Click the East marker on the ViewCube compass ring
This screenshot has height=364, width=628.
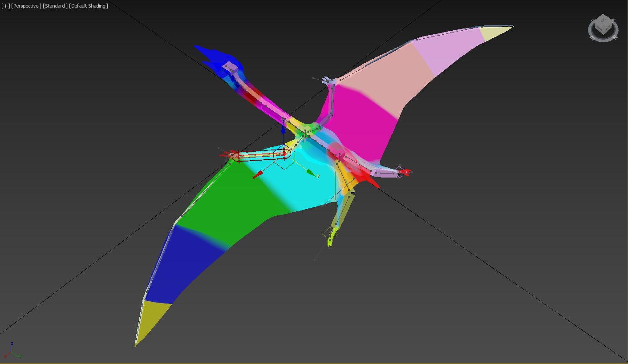tap(592, 37)
